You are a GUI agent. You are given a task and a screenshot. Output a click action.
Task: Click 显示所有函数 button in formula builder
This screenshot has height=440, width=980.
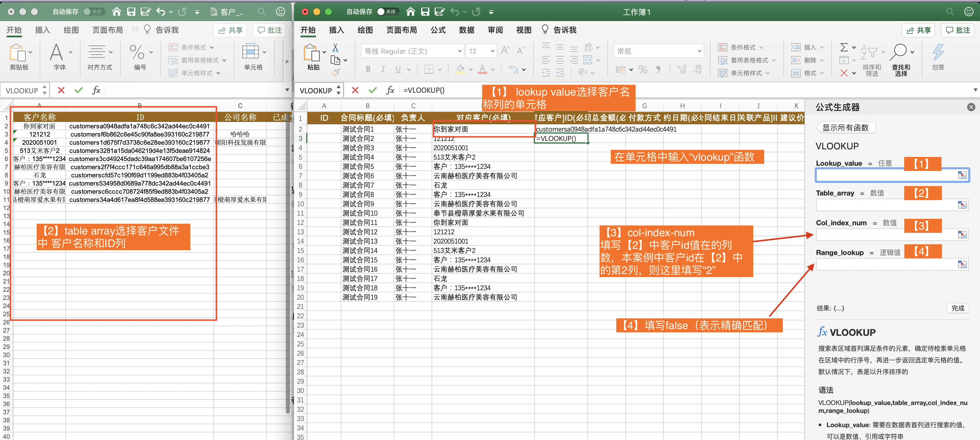845,128
